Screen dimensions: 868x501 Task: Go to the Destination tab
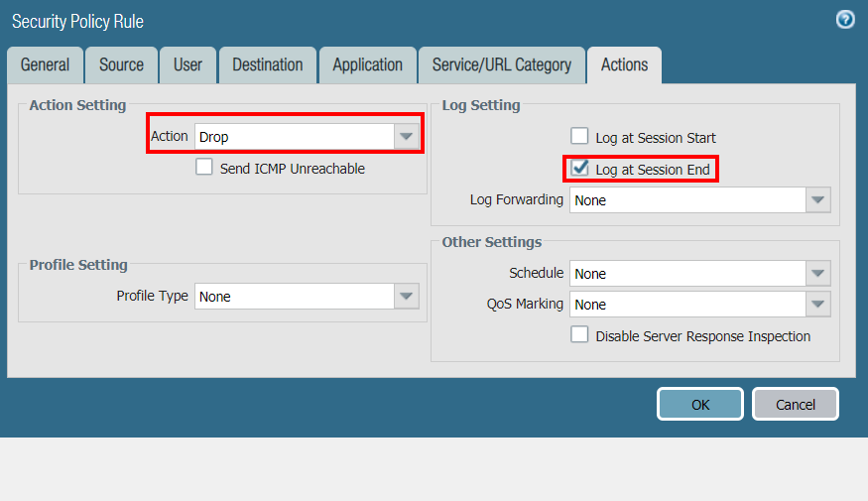tap(267, 64)
